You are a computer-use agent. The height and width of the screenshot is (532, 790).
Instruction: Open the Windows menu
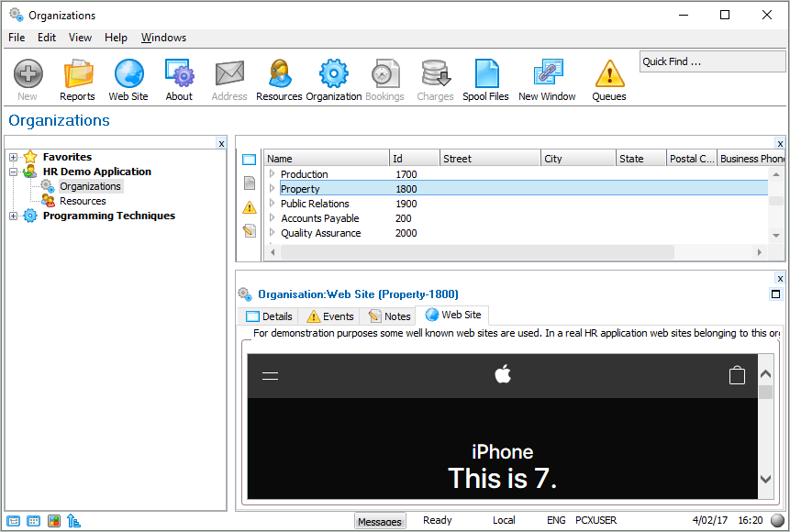163,38
